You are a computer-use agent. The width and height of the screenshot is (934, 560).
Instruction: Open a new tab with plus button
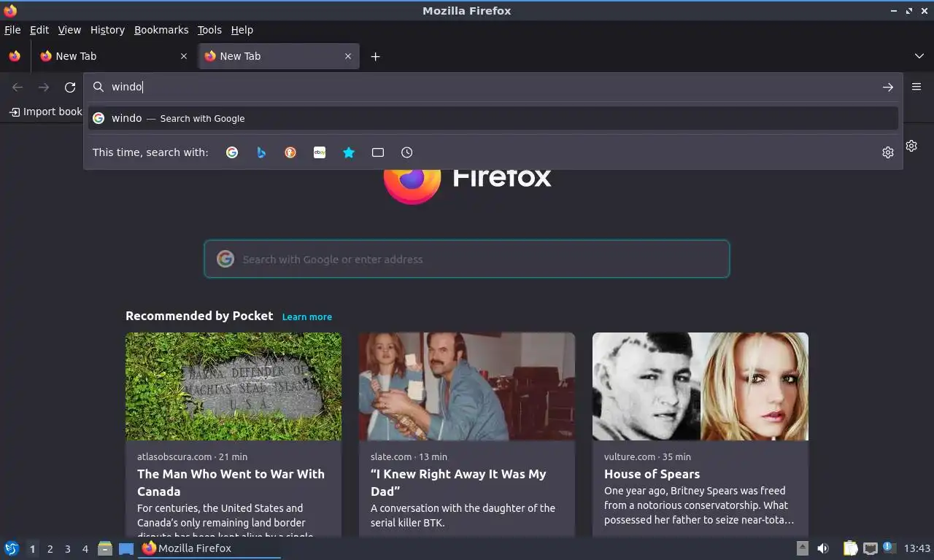[x=375, y=56]
